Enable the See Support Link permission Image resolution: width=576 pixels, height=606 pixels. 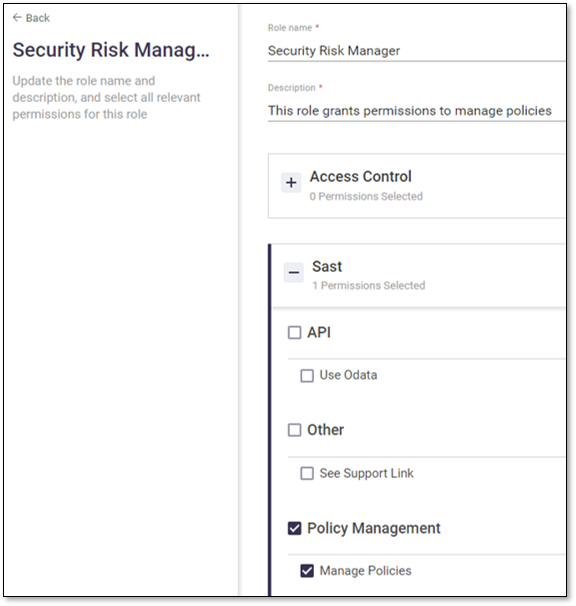pos(307,473)
